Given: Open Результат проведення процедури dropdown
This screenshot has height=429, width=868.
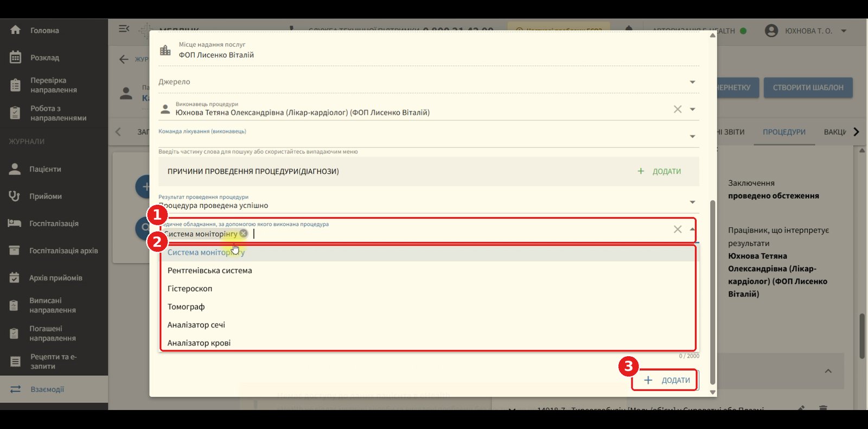Looking at the screenshot, I should [x=692, y=202].
